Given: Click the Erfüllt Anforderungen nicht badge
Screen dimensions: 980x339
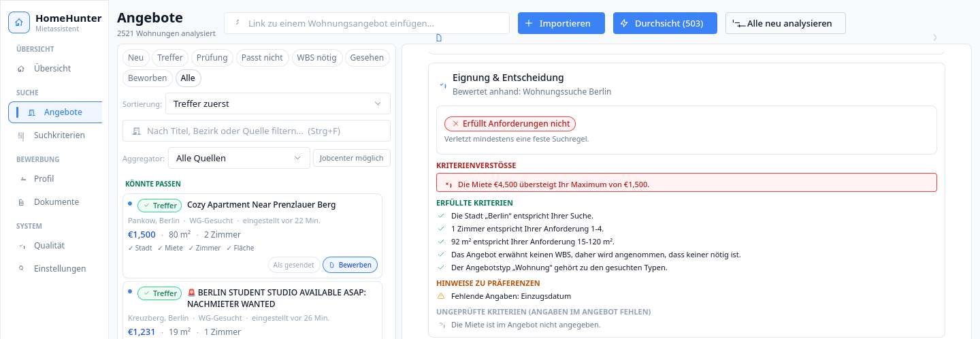Looking at the screenshot, I should [x=510, y=124].
